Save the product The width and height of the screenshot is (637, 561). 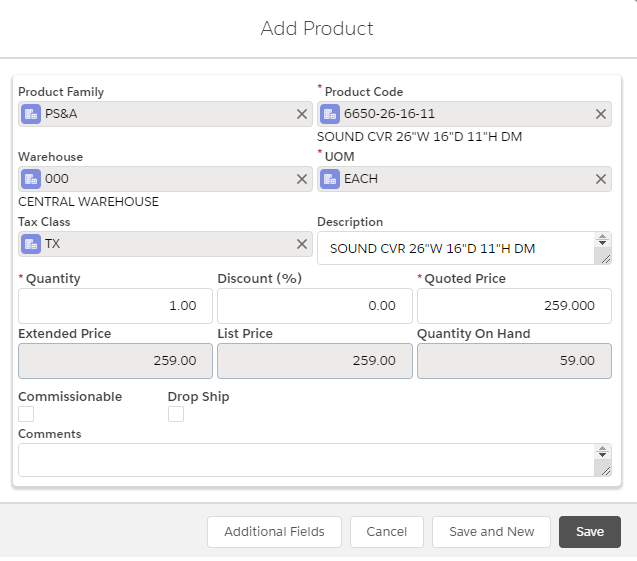(x=590, y=532)
